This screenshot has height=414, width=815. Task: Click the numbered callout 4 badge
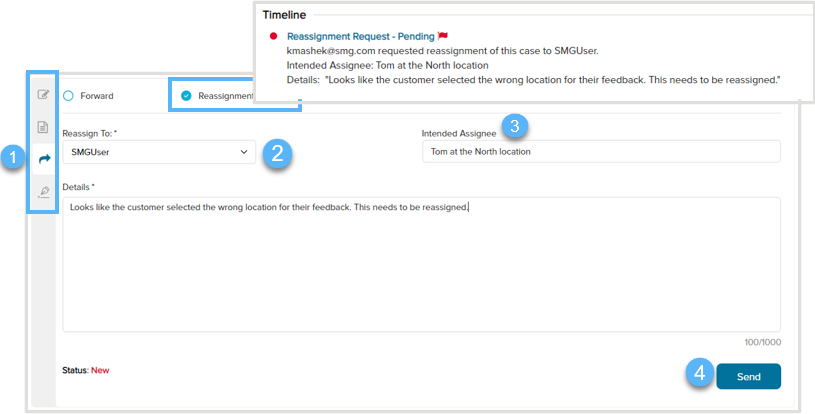click(x=699, y=373)
